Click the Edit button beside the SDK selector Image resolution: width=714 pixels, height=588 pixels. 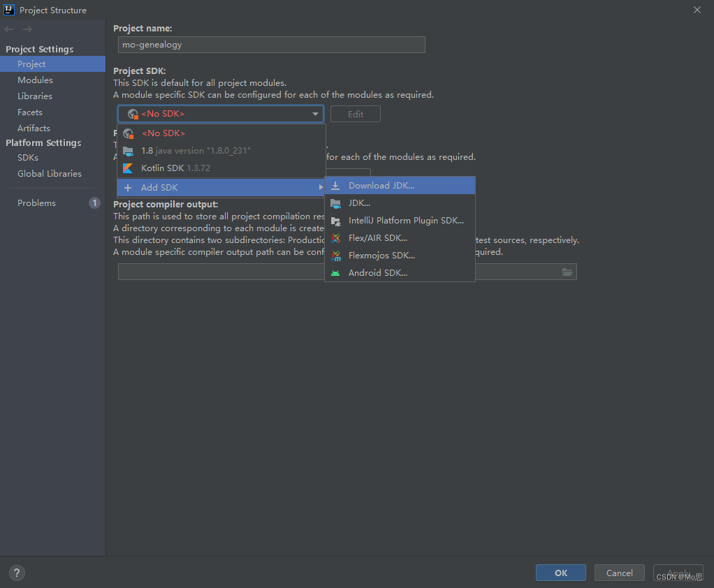click(x=355, y=113)
